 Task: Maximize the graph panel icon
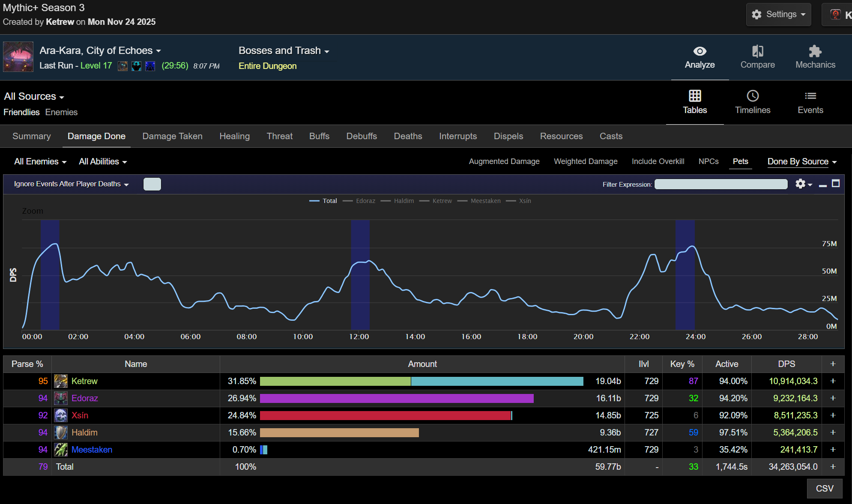pos(835,184)
